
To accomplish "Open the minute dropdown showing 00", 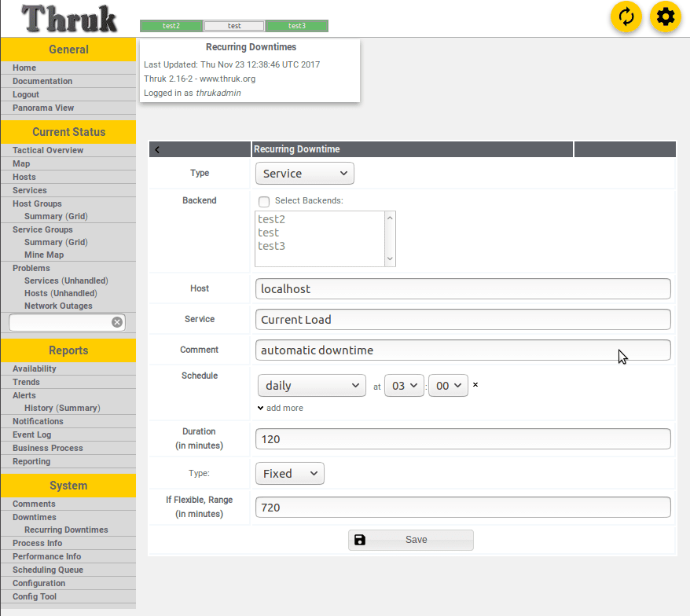I will (448, 386).
